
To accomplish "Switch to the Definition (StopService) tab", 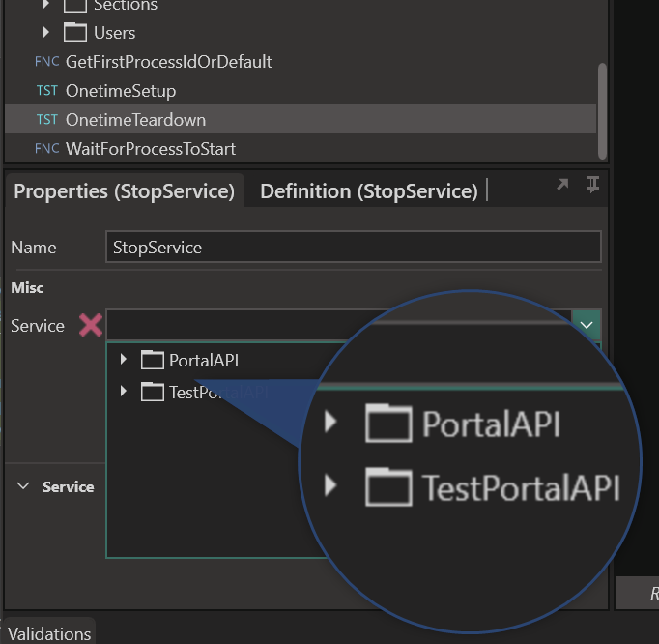I will click(368, 191).
